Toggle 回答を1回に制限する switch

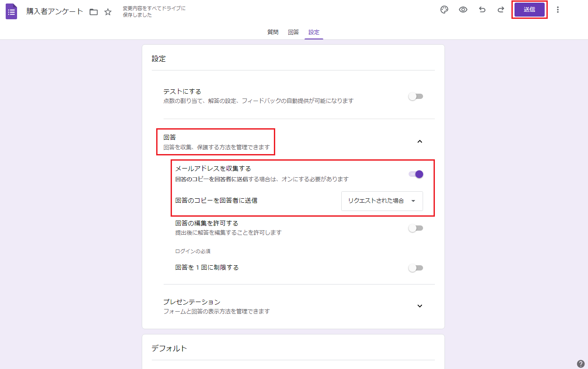[x=416, y=268]
